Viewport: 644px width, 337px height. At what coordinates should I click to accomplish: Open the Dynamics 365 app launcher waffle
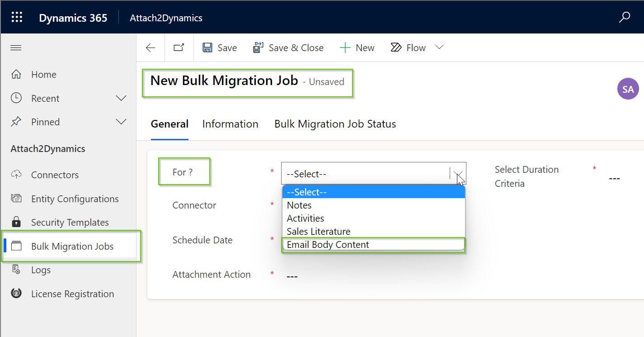pos(17,17)
